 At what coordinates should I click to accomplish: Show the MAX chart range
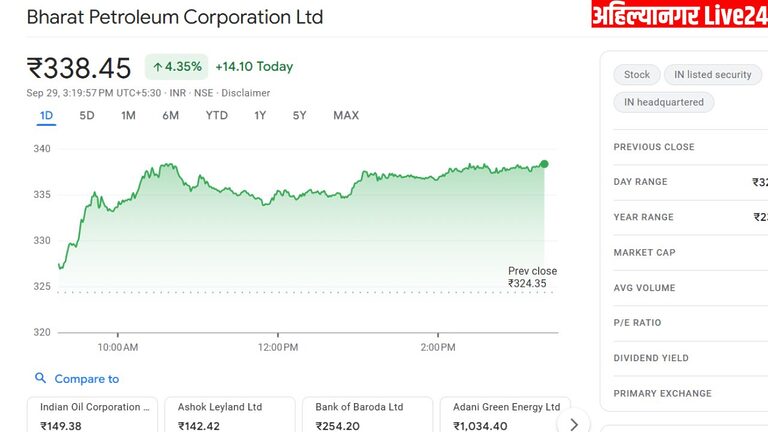pyautogui.click(x=346, y=115)
